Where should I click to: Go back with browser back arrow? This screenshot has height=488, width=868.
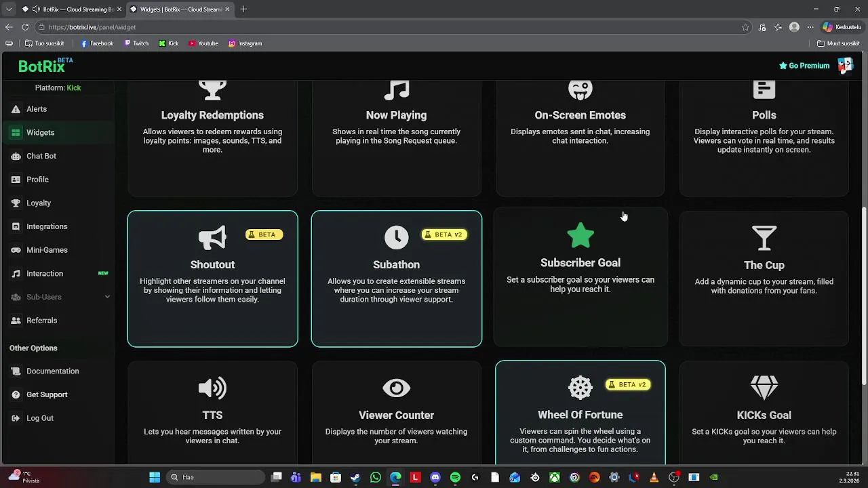coord(9,27)
